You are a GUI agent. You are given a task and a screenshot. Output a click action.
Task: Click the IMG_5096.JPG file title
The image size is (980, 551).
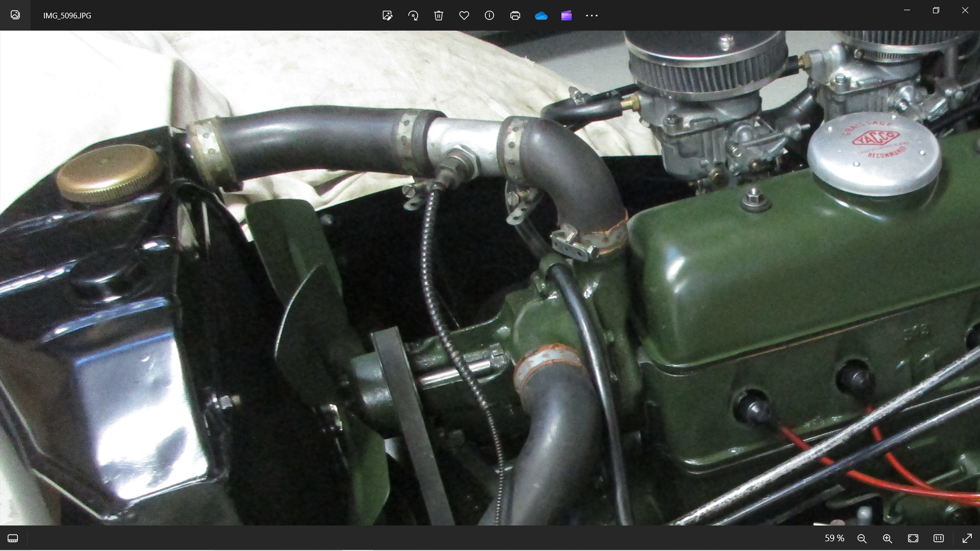[67, 15]
